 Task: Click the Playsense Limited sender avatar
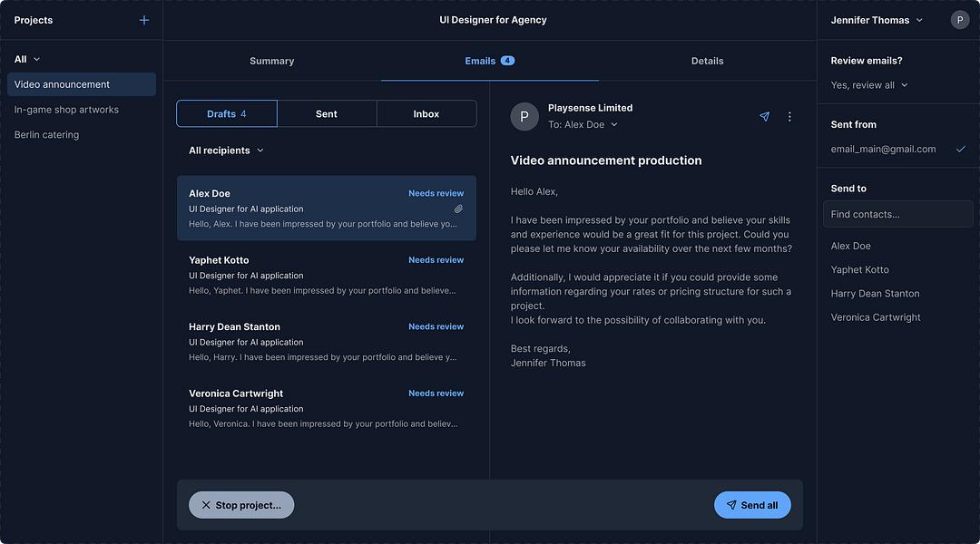[x=524, y=116]
